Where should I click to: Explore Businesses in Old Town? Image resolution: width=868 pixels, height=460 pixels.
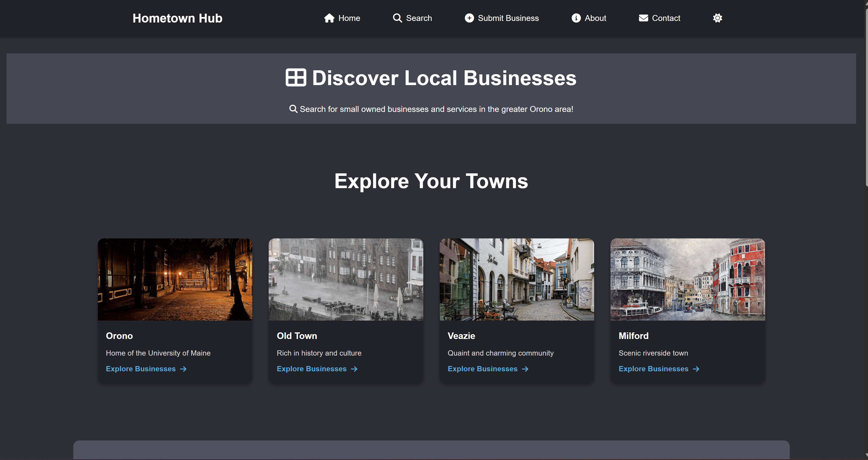pyautogui.click(x=317, y=369)
